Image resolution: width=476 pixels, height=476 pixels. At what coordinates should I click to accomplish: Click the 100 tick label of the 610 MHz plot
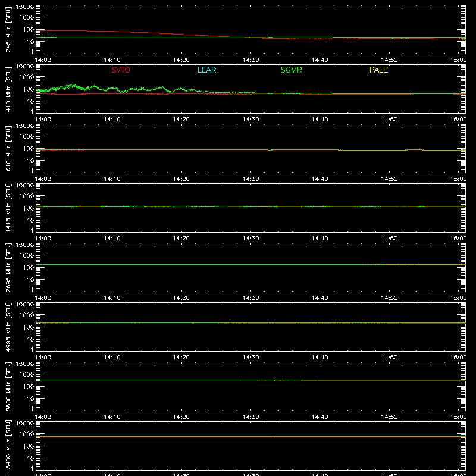click(x=29, y=149)
